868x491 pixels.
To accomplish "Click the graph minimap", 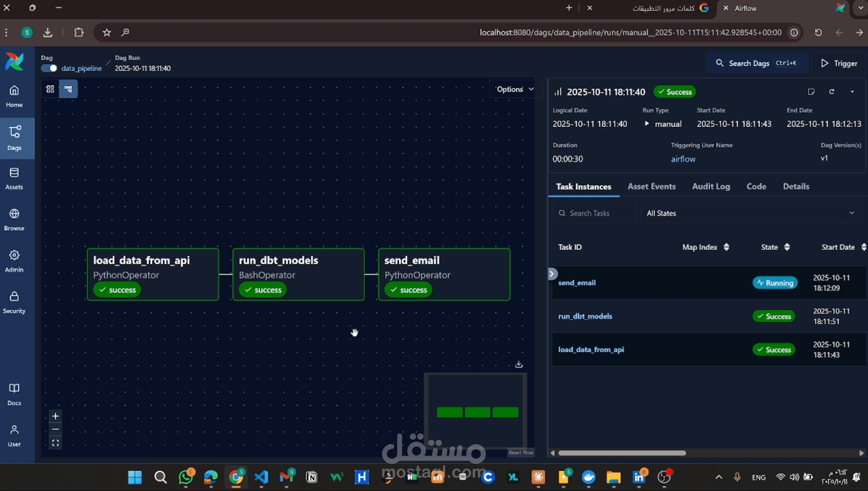I will point(475,411).
